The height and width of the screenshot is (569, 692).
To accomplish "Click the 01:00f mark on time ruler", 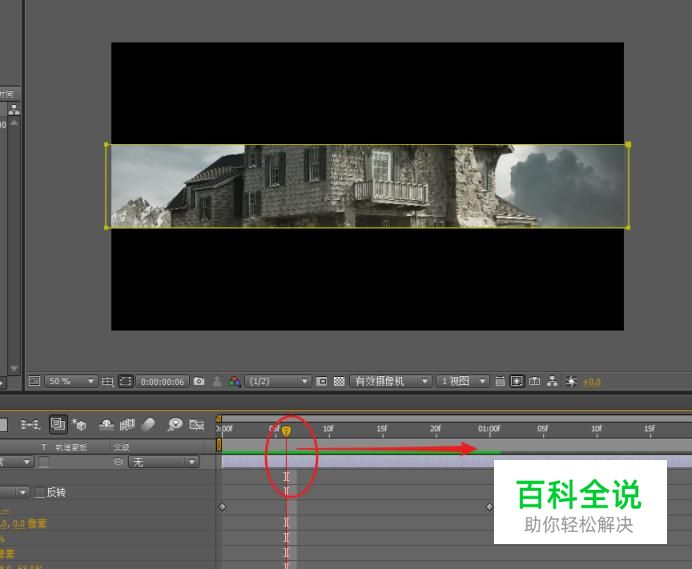I will coord(489,429).
